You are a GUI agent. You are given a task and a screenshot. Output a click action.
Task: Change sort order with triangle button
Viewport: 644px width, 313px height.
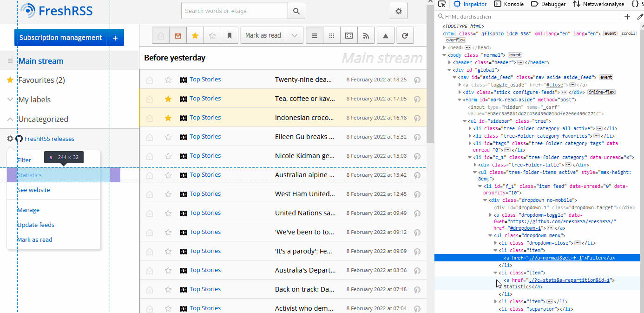coord(386,35)
